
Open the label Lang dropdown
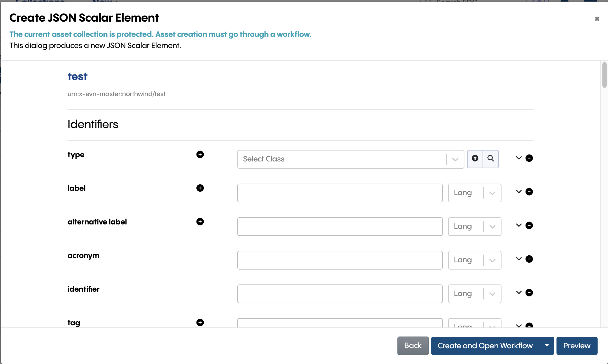[475, 193]
